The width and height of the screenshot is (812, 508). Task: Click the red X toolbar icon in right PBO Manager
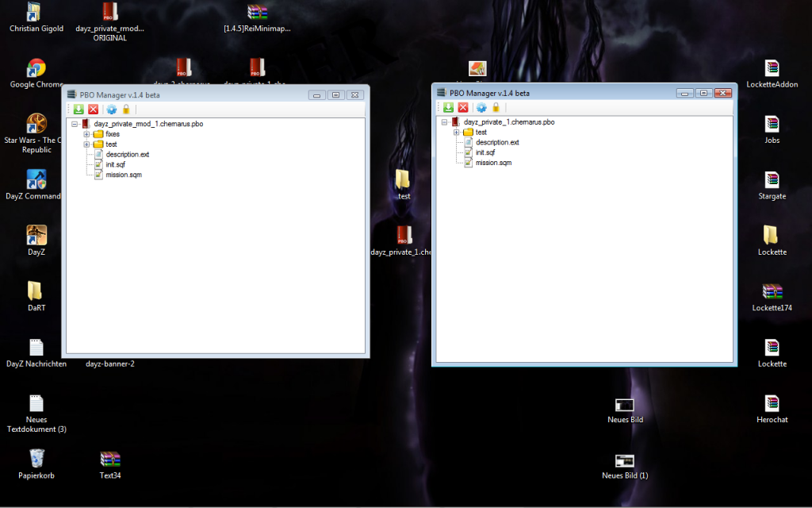pos(463,107)
